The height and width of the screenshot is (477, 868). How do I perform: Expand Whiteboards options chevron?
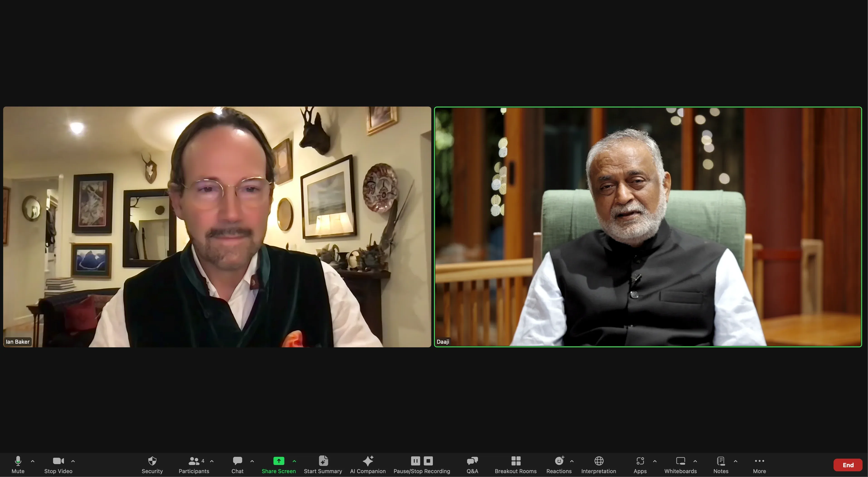[695, 461]
